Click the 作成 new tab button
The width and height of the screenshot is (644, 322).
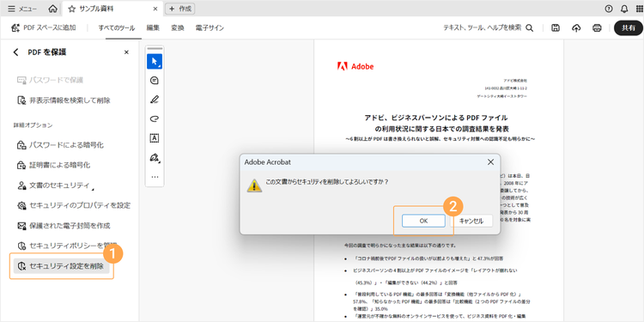[180, 9]
